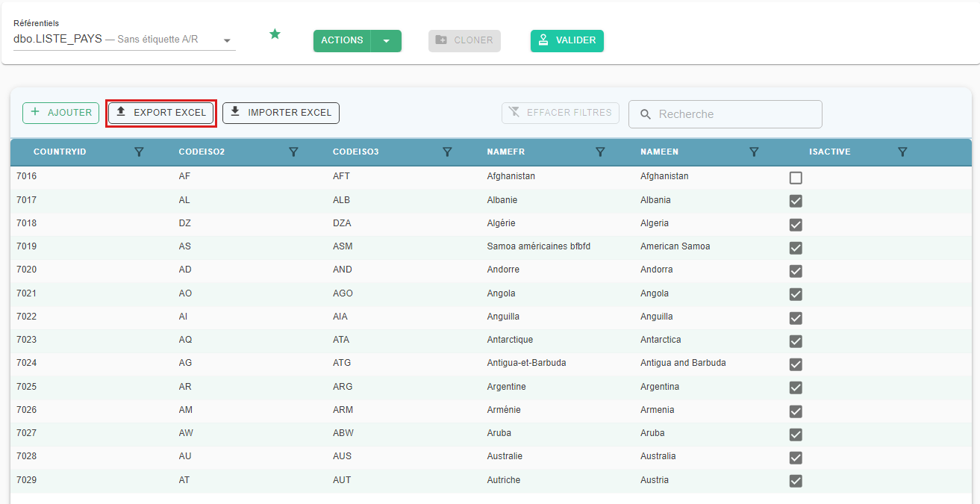Click the AJOUTER button

click(x=61, y=113)
